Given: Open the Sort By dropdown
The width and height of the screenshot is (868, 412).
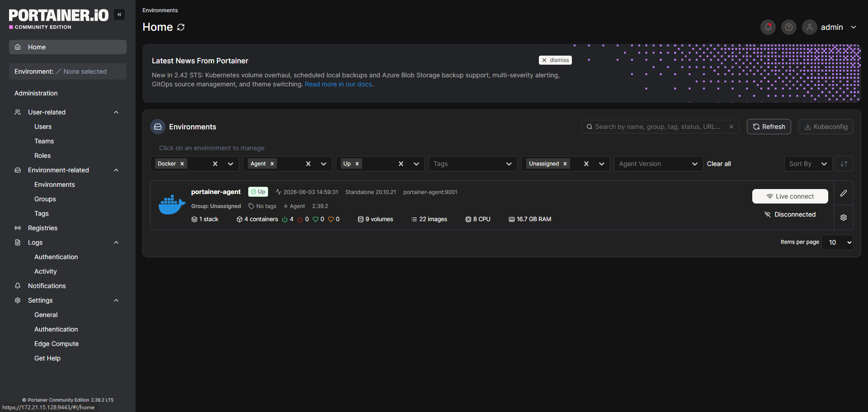Looking at the screenshot, I should coord(808,164).
